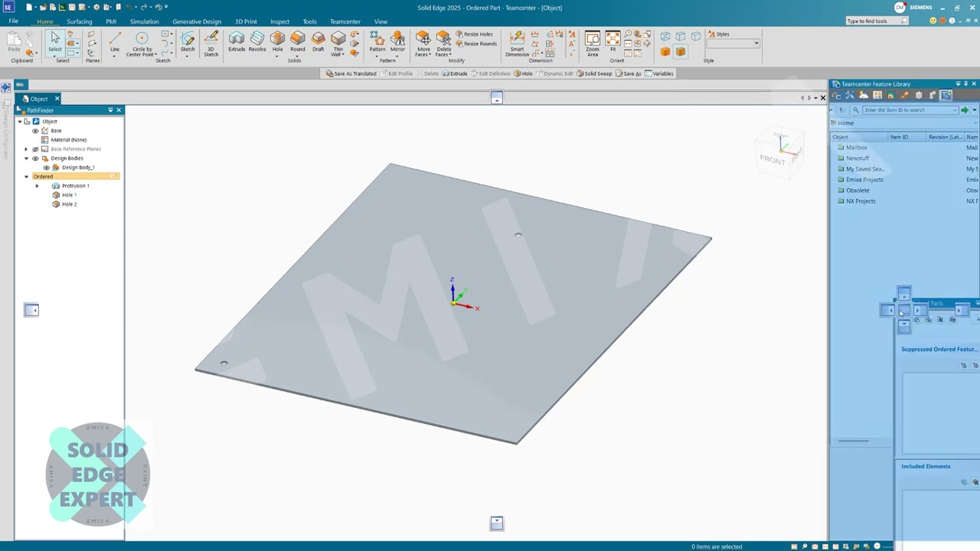Open the Emixa Projects folder

(861, 180)
